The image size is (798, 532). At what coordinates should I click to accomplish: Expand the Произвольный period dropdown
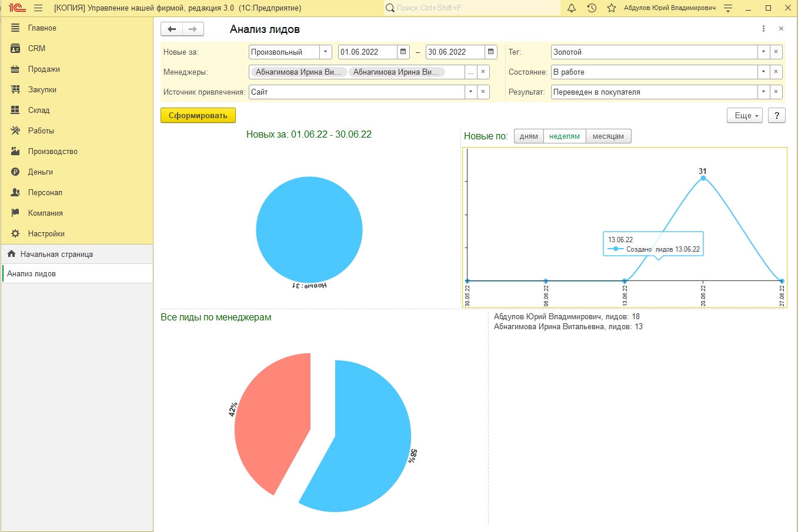pos(326,52)
